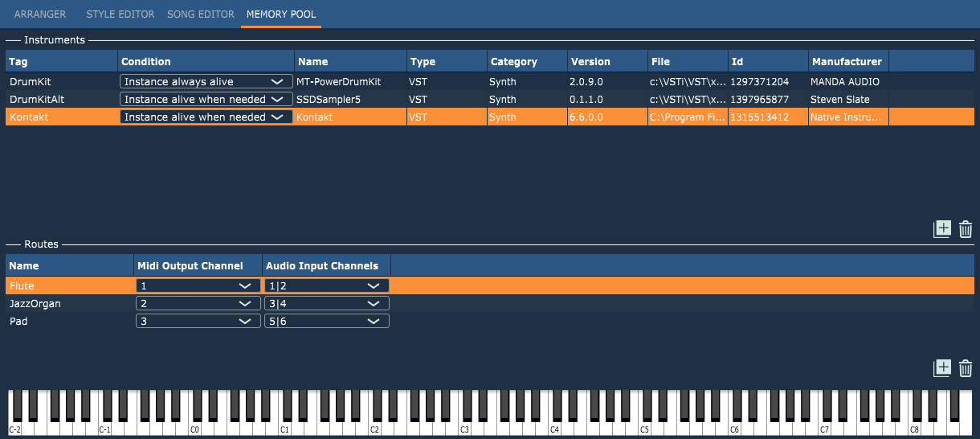This screenshot has width=980, height=439.
Task: Play the C4 key on piano keyboard
Action: pos(554,428)
